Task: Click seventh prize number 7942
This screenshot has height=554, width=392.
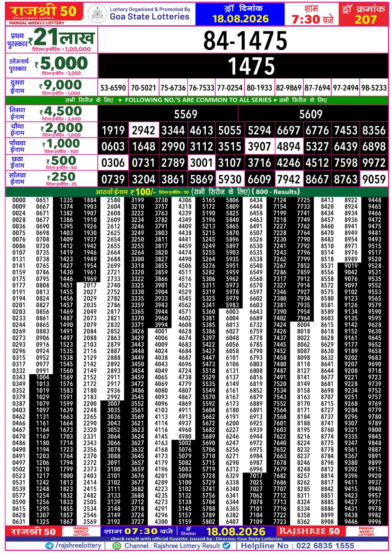Action: (288, 179)
